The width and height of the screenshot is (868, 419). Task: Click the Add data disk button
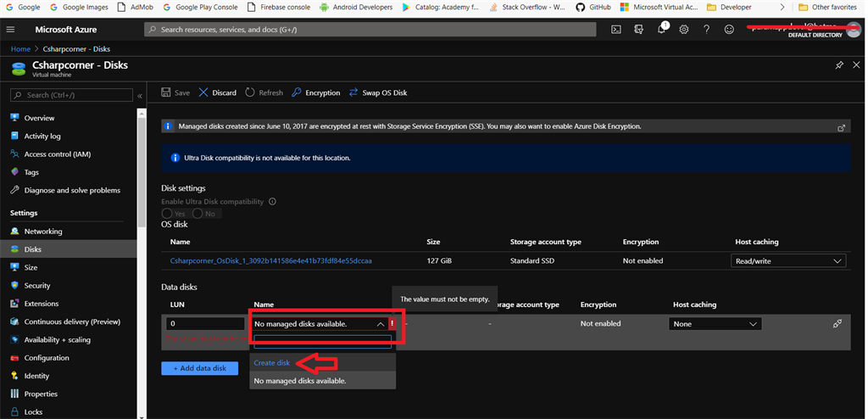tap(200, 368)
